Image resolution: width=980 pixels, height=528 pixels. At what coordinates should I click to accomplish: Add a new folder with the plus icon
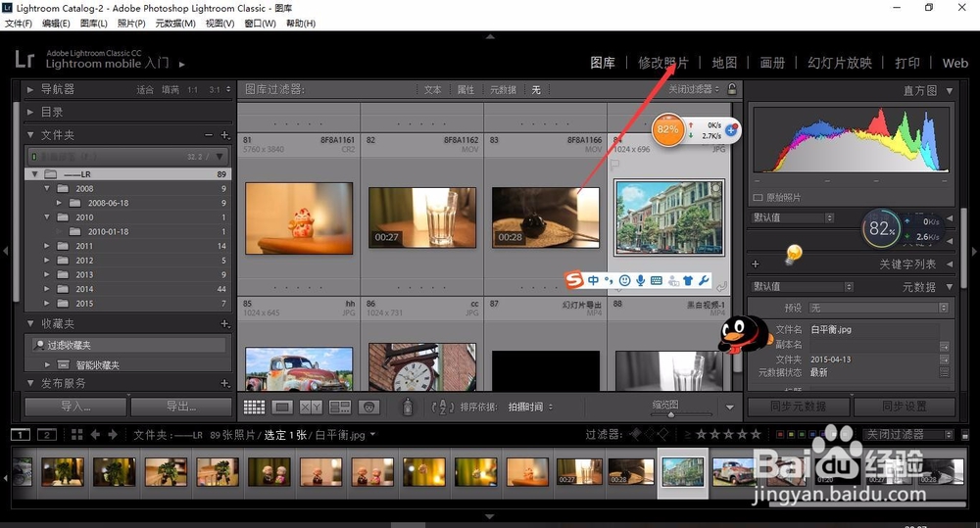pos(225,135)
